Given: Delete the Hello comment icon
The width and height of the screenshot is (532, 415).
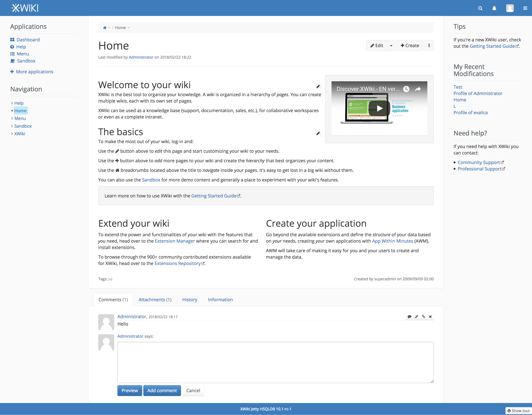Looking at the screenshot, I should point(430,317).
